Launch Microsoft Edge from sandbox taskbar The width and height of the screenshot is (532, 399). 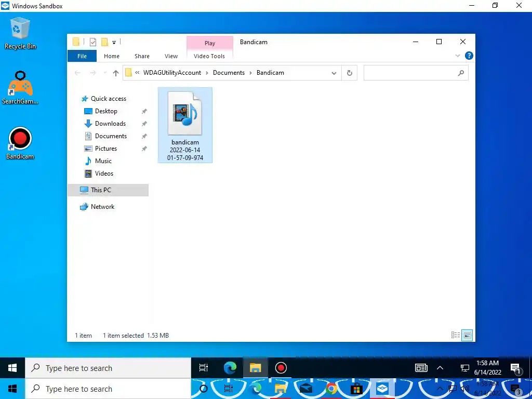click(x=230, y=368)
